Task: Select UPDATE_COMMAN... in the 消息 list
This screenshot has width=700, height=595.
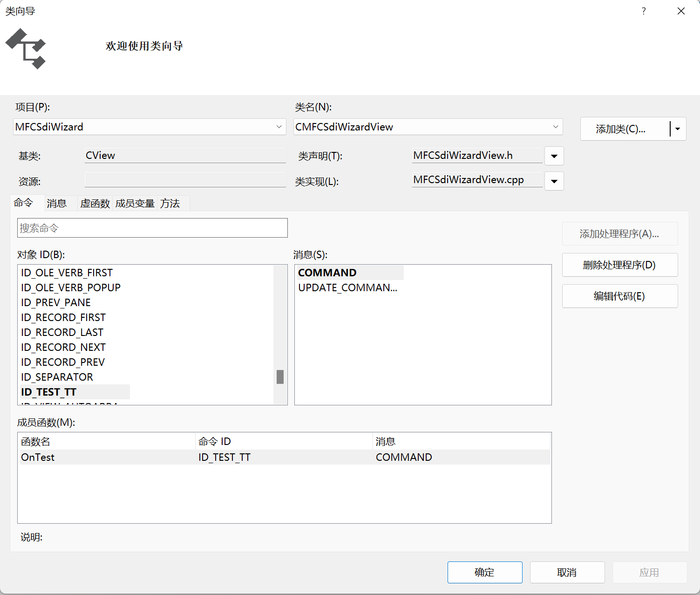Action: pos(347,287)
